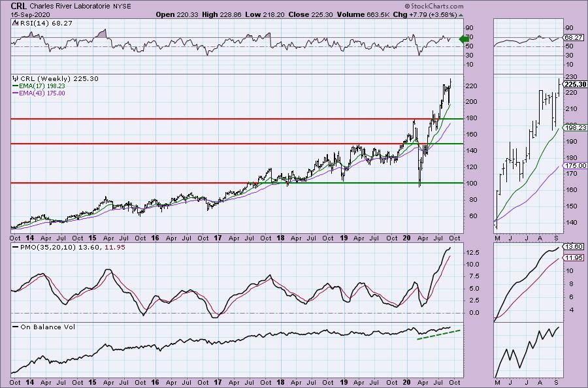Click the line icon before RSI(14) label

pos(15,23)
